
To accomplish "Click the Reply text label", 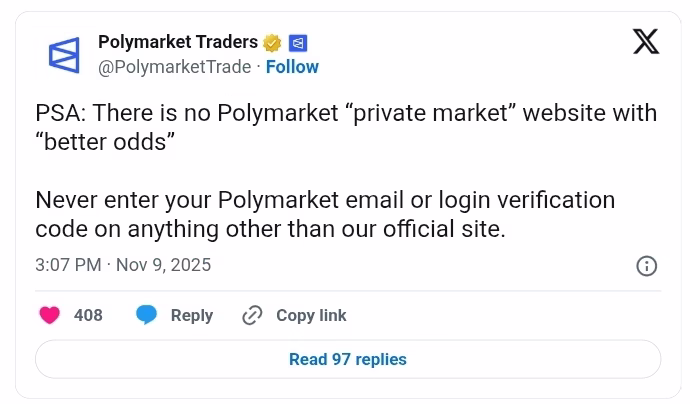I will 192,315.
